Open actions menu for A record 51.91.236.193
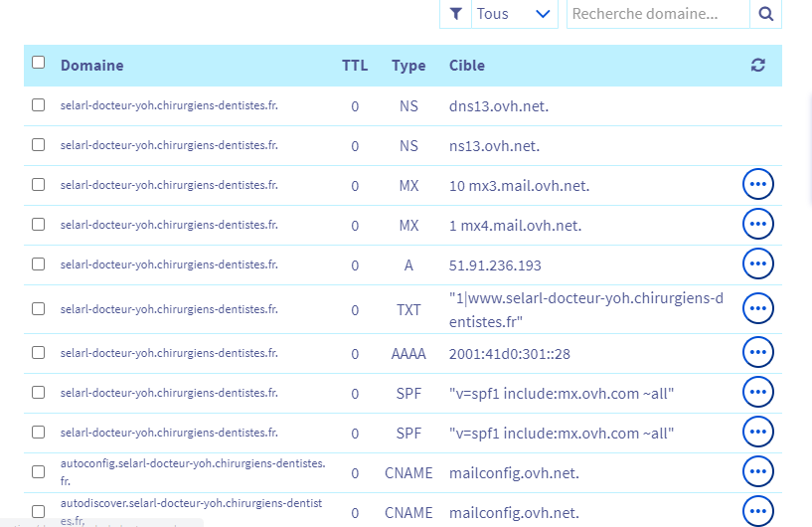This screenshot has height=527, width=812. point(758,264)
